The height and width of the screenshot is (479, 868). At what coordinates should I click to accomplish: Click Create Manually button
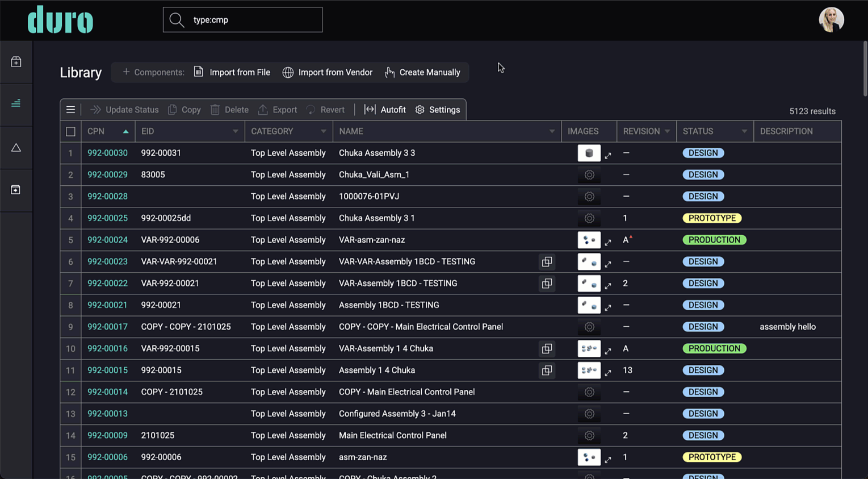pos(422,72)
